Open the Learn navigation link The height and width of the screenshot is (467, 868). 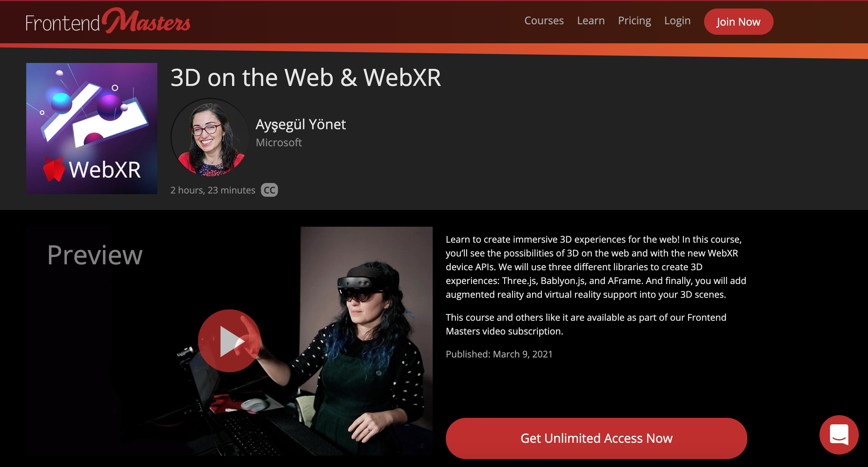591,21
